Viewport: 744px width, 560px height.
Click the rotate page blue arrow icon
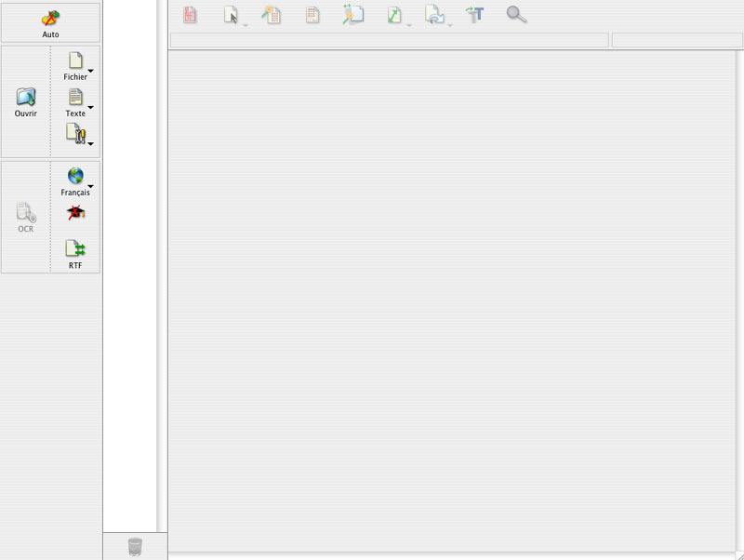coord(434,15)
